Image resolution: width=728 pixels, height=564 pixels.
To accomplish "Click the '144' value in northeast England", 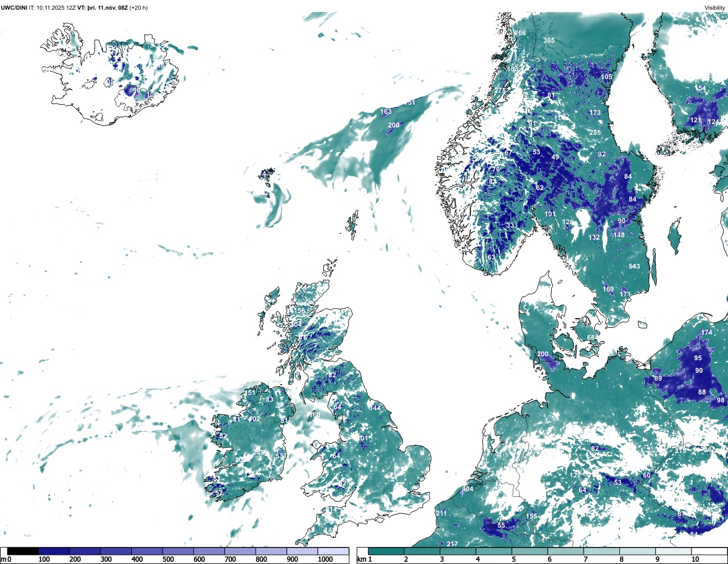I will click(x=375, y=407).
